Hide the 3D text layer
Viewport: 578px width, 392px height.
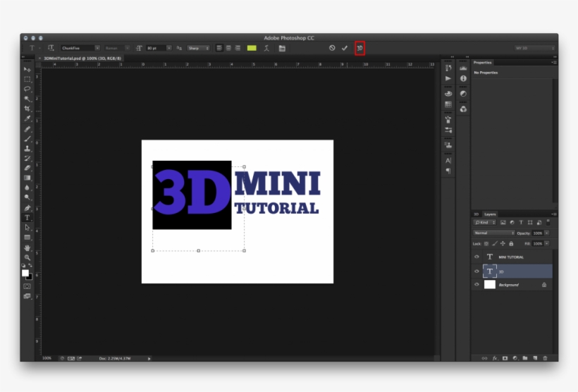pos(476,271)
